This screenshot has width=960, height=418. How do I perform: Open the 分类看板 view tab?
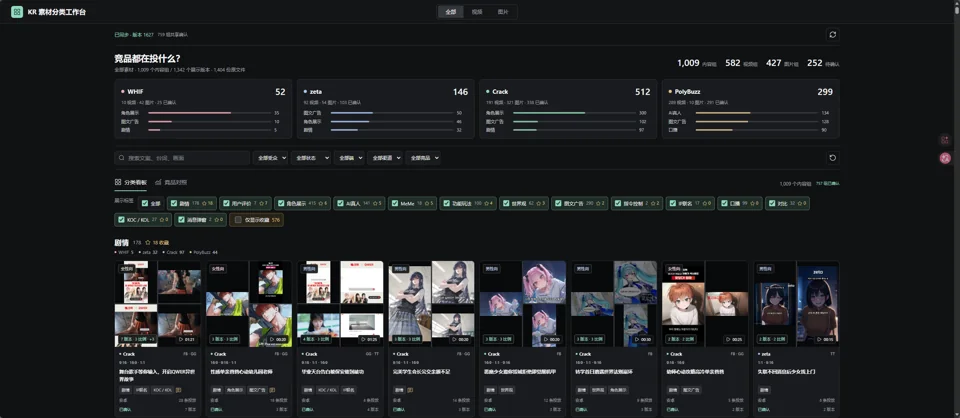(131, 182)
